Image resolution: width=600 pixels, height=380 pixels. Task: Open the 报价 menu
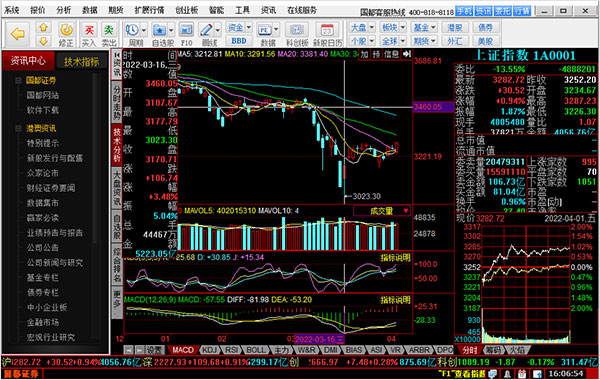(x=38, y=10)
